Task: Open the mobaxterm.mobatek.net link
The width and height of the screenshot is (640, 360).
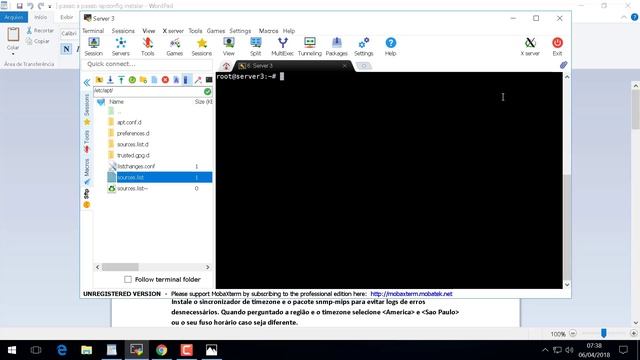Action: point(411,293)
